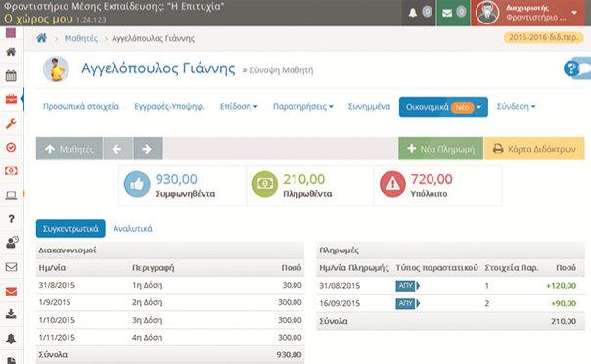
Task: Select the Συγκεντρωτικά tab
Action: point(70,229)
